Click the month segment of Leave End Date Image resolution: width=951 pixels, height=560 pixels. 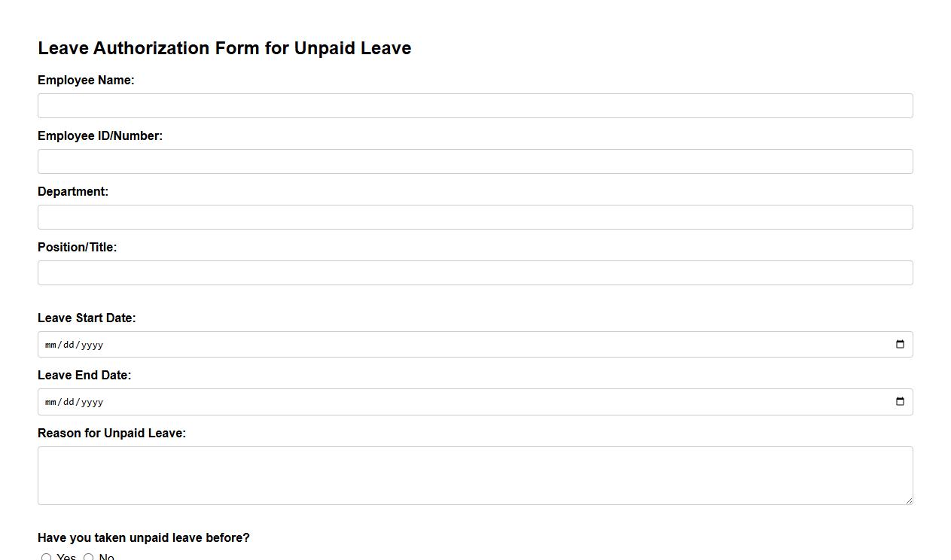[51, 401]
